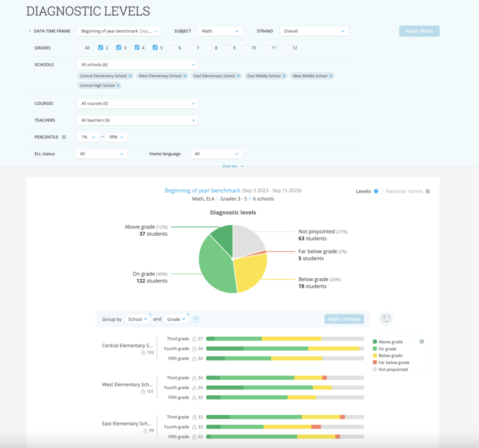Remove the West Elementary School filter chip
Viewport: 479px width, 448px height.
tap(185, 75)
